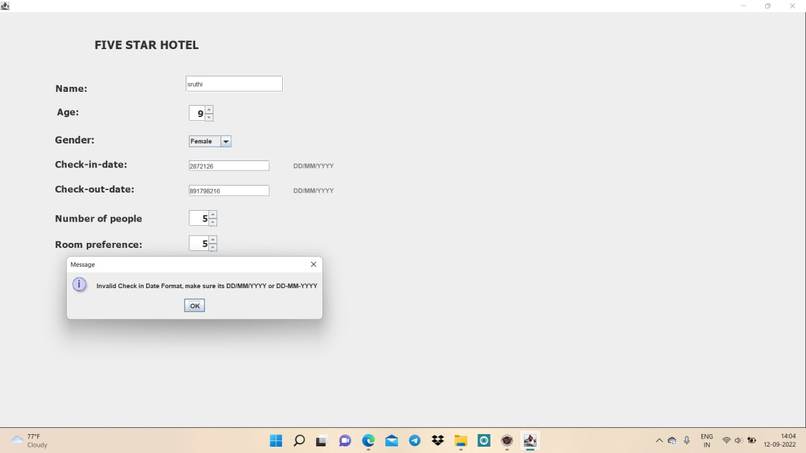Click the info icon in Message dialog
This screenshot has height=453, width=806.
79,284
